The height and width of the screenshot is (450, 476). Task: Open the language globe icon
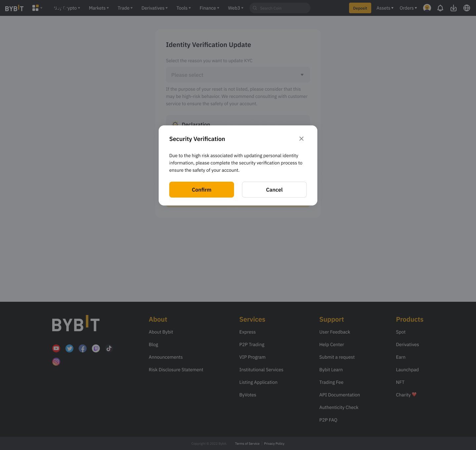(467, 8)
